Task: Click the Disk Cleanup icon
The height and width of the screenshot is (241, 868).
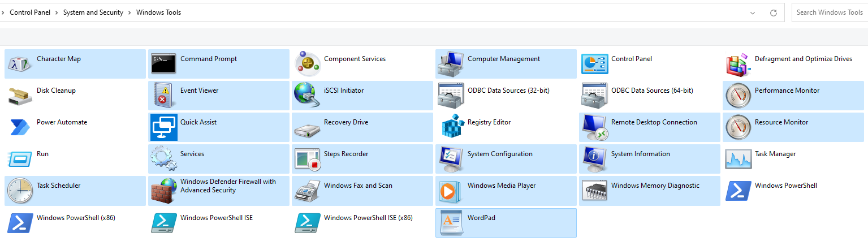Action: 20,96
